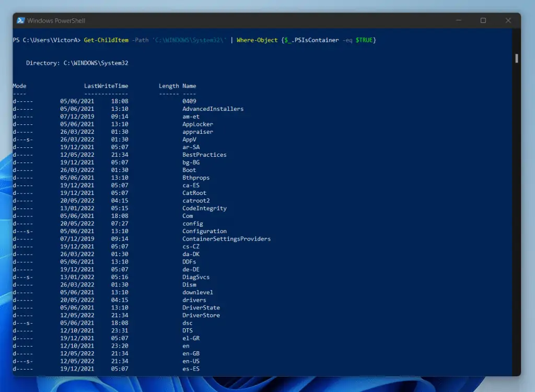Click the config folder name

192,224
